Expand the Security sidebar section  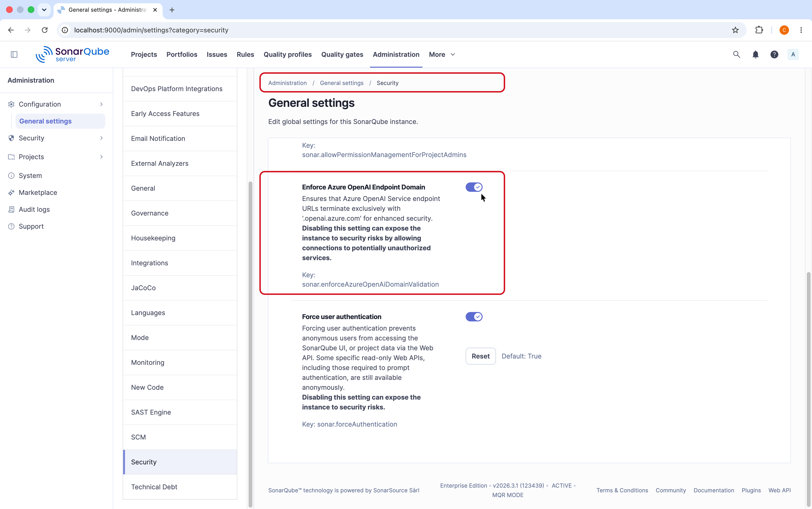[x=56, y=138]
